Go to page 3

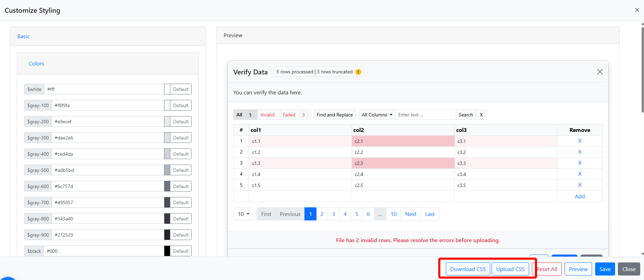pos(334,214)
